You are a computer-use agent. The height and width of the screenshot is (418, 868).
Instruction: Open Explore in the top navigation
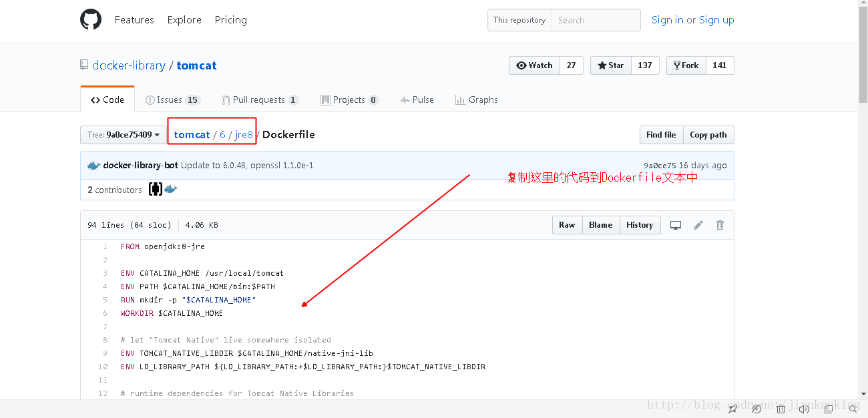(x=184, y=20)
